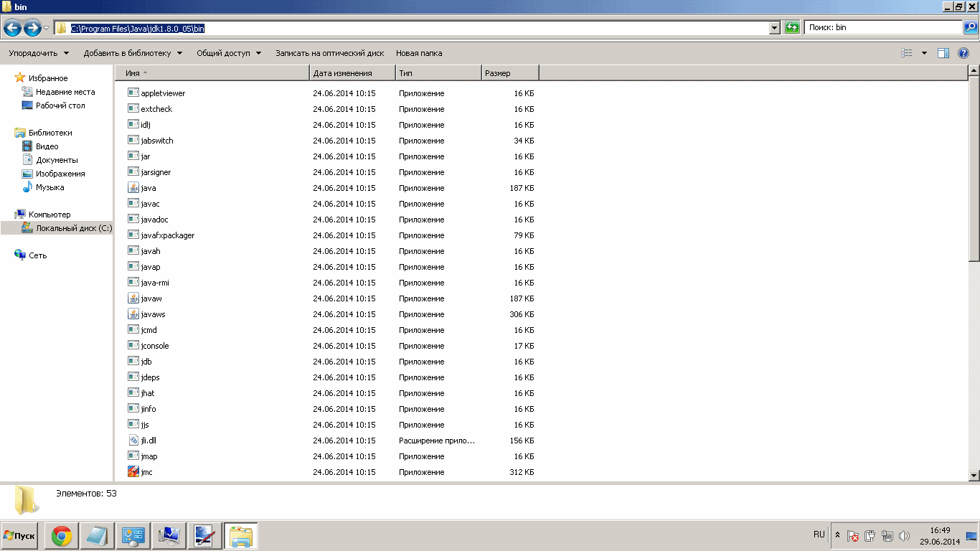
Task: Click the scroll down arrow of file list
Action: tap(974, 475)
